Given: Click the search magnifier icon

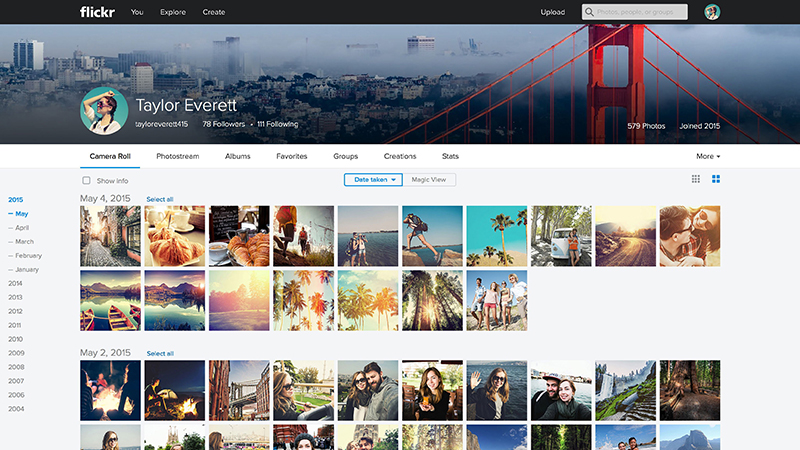Looking at the screenshot, I should point(589,12).
